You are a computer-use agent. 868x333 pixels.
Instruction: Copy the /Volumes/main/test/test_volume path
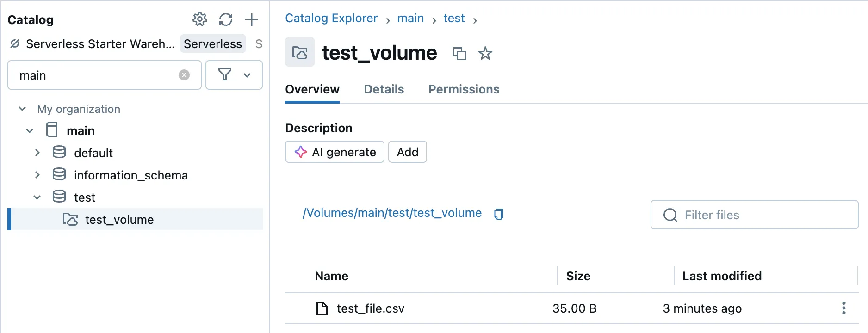tap(499, 214)
